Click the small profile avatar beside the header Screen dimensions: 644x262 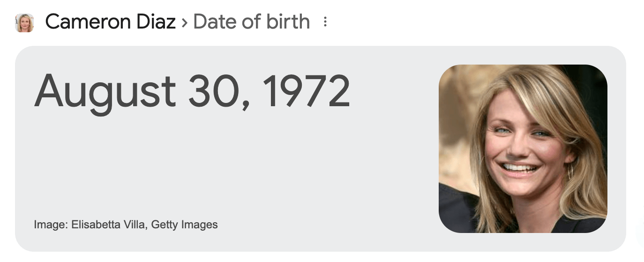(24, 22)
